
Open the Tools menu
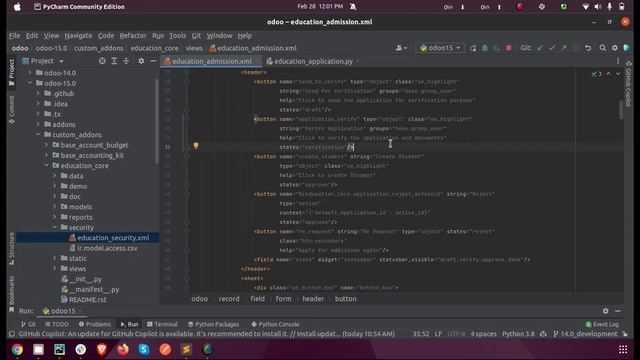click(x=177, y=36)
